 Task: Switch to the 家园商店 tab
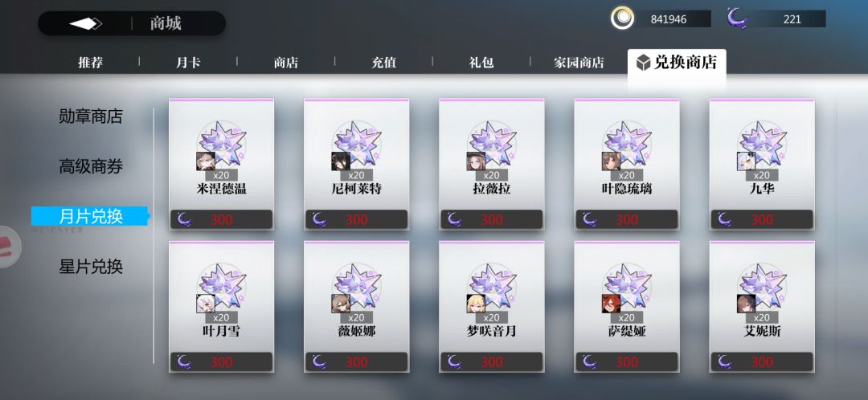579,63
